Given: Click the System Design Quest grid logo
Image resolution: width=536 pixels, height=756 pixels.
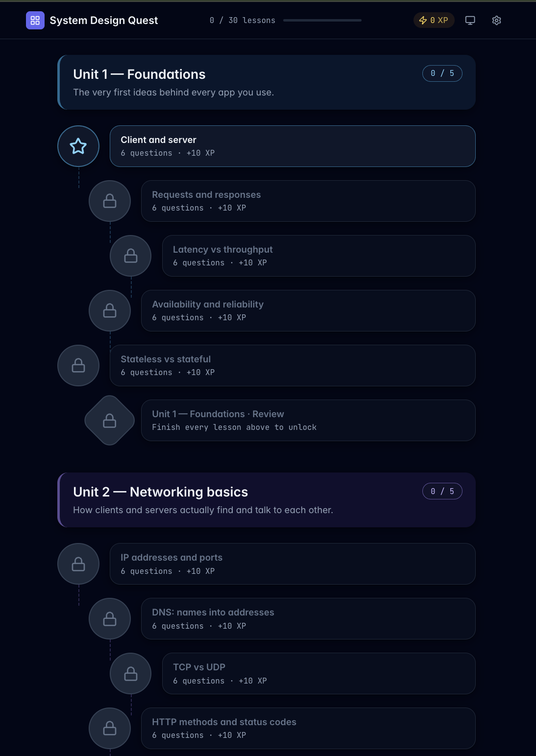Looking at the screenshot, I should coord(35,20).
